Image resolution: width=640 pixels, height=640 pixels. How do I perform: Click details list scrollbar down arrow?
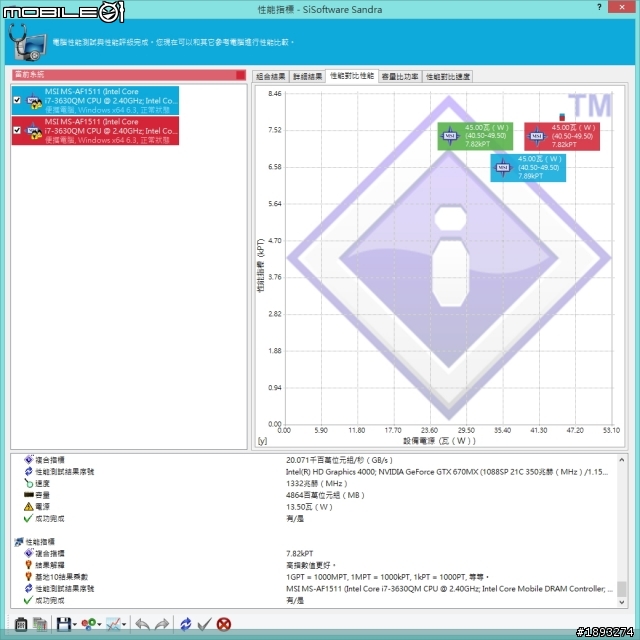pos(622,602)
